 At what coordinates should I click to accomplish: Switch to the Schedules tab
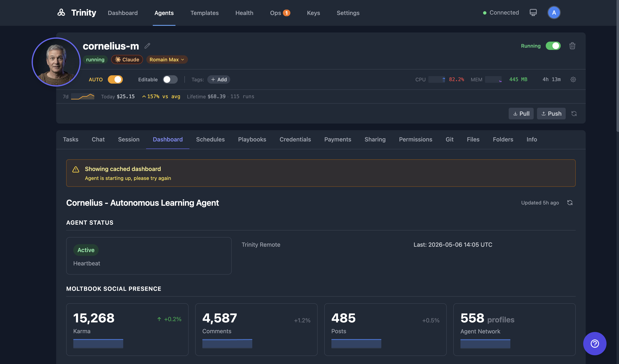point(210,139)
